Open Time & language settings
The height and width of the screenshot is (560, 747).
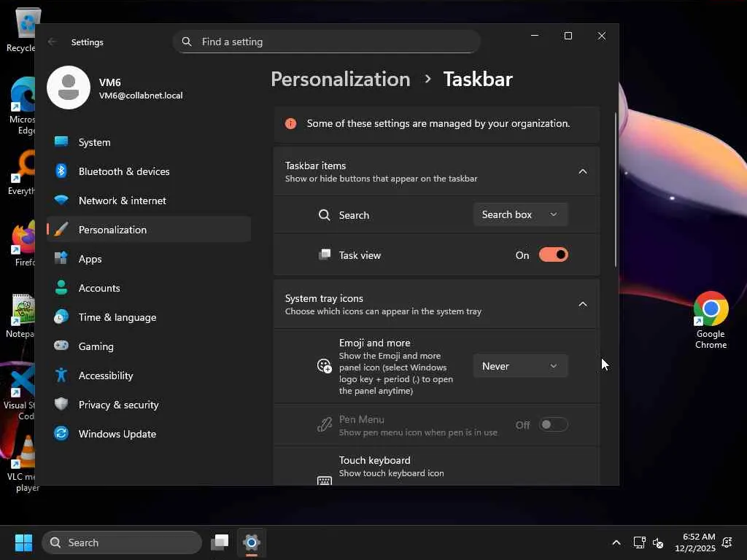pos(149,317)
